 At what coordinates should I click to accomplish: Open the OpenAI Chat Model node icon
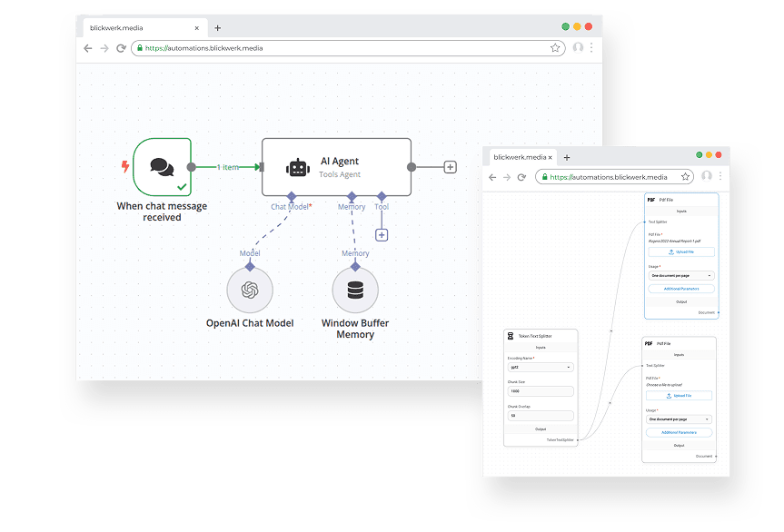[x=250, y=291]
